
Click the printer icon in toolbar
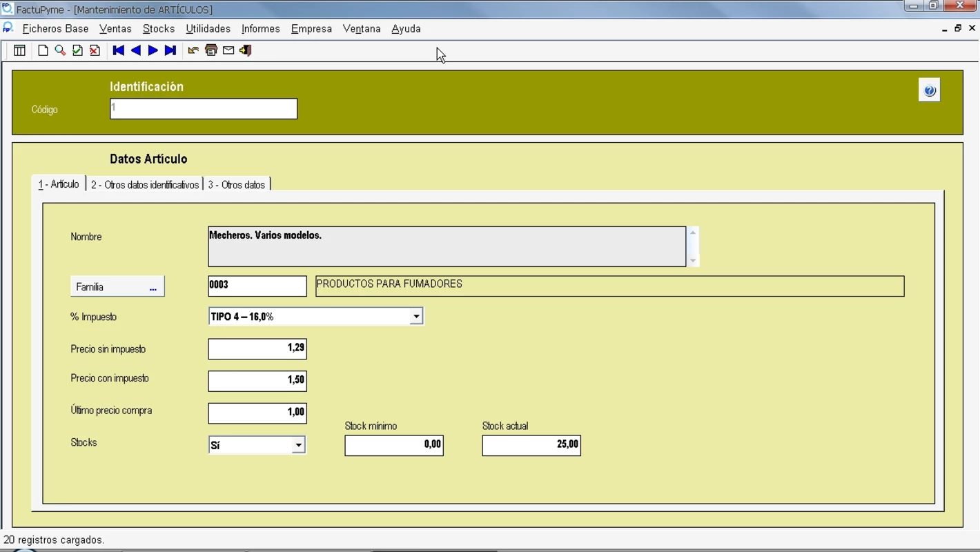211,50
